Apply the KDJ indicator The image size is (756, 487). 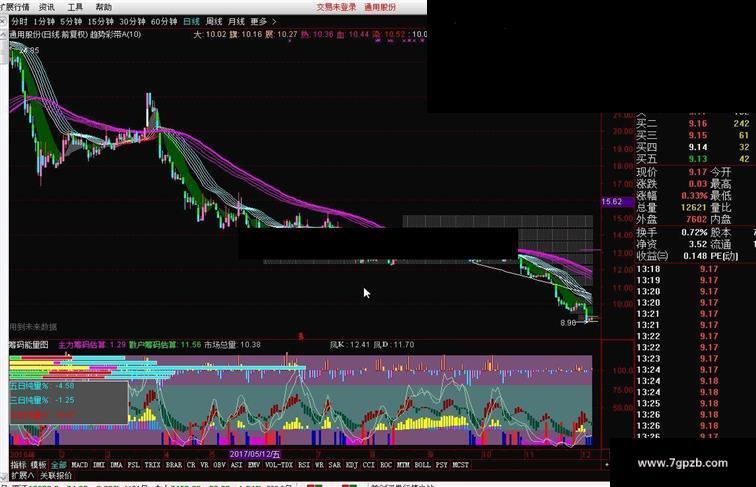coord(351,465)
